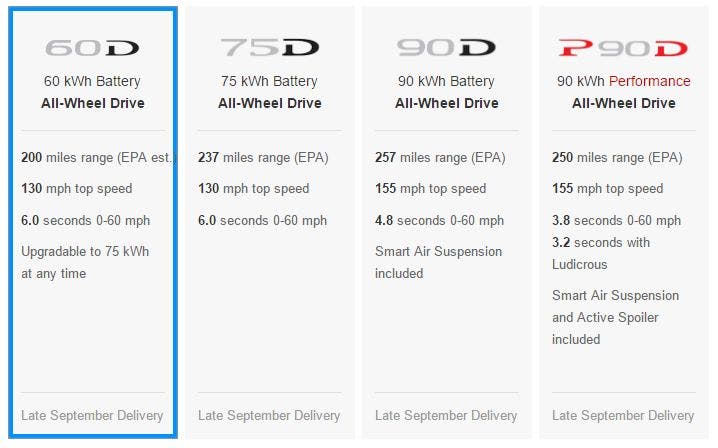Click P90D Late September Delivery text

click(x=623, y=415)
